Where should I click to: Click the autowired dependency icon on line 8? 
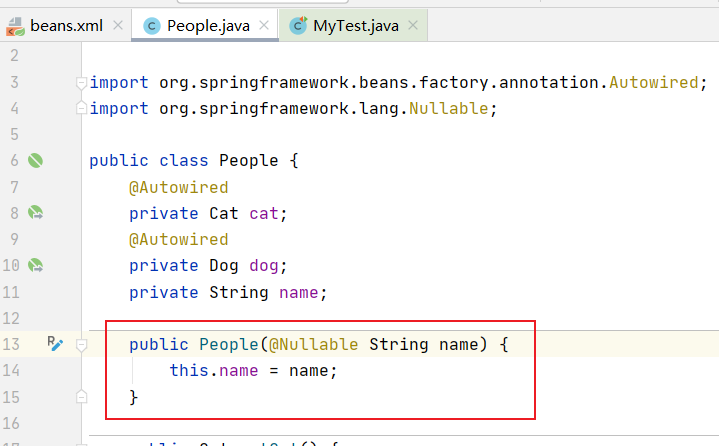coord(35,213)
